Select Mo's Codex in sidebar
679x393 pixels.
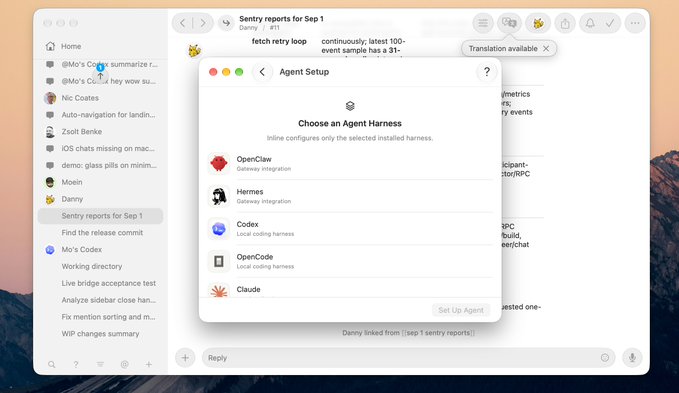point(100,250)
